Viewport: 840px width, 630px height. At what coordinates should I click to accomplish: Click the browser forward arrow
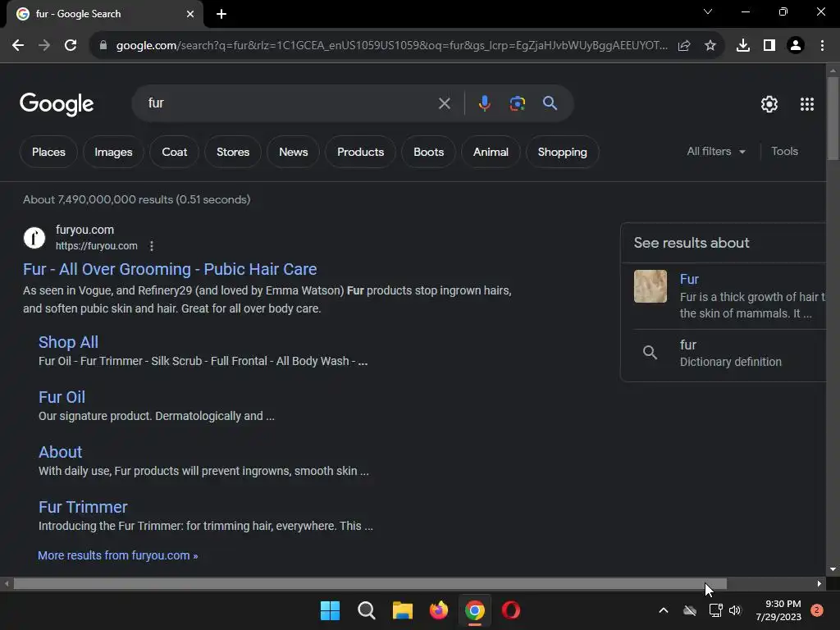click(44, 46)
